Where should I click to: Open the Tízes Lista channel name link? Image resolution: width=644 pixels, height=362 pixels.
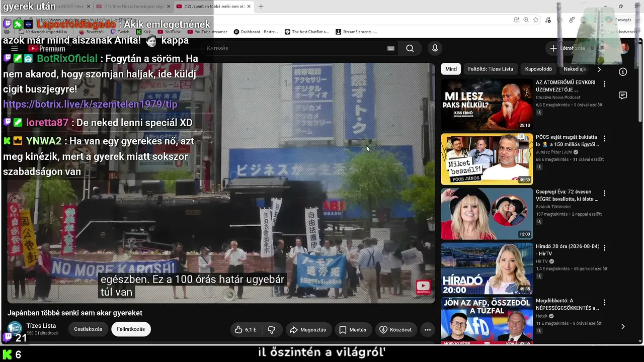(41, 326)
